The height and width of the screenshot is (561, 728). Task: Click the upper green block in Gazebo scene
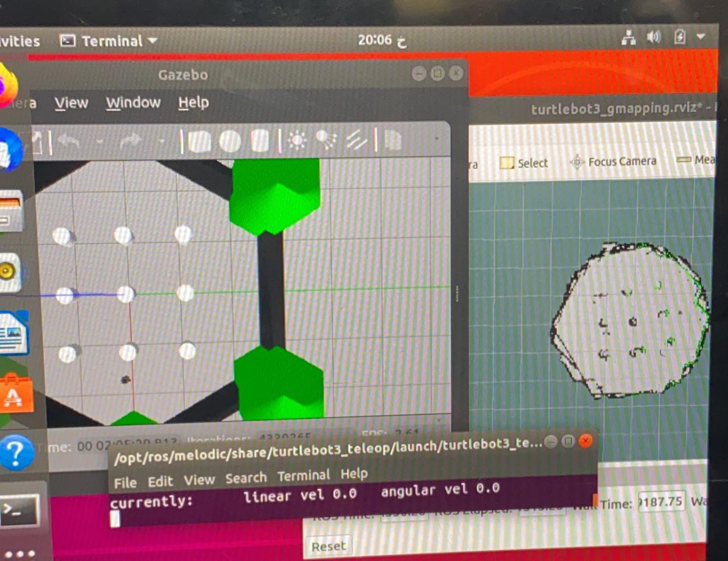point(275,195)
